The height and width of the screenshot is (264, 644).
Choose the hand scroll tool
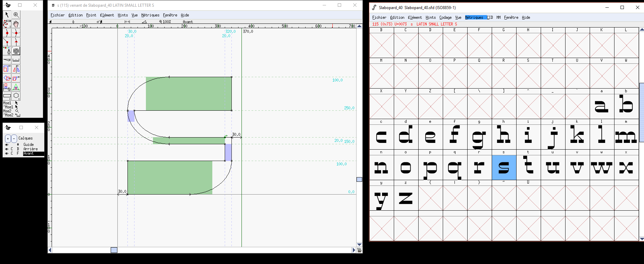click(16, 24)
